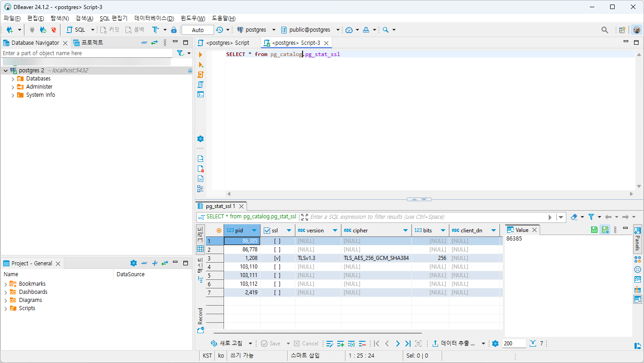Open the 파일(F) menu
This screenshot has width=644, height=363.
pyautogui.click(x=12, y=19)
